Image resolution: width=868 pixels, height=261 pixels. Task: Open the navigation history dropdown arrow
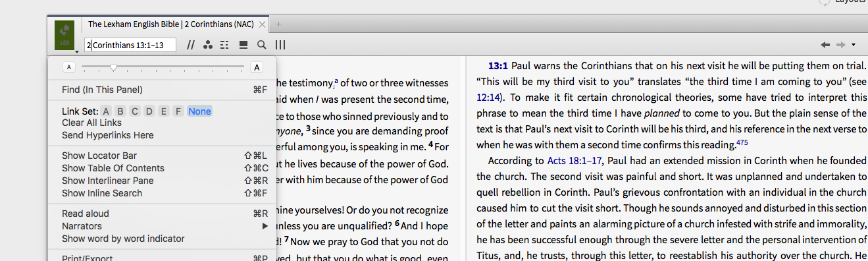[x=854, y=45]
